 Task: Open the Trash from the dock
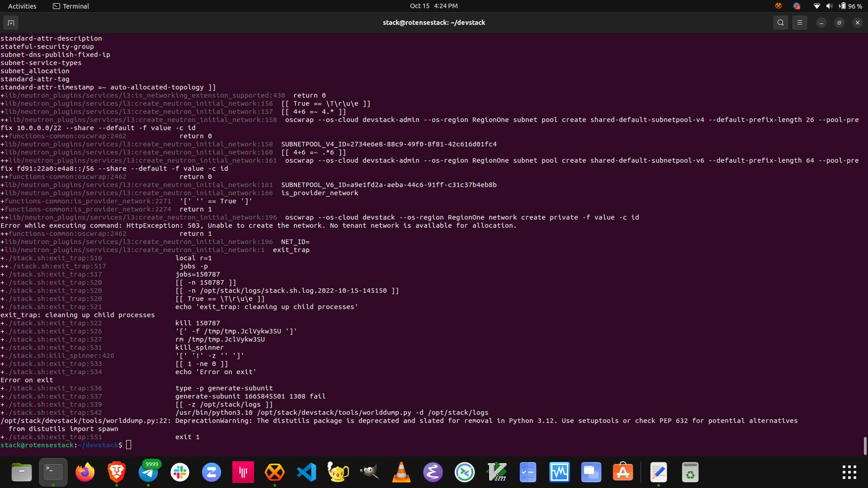click(x=690, y=472)
